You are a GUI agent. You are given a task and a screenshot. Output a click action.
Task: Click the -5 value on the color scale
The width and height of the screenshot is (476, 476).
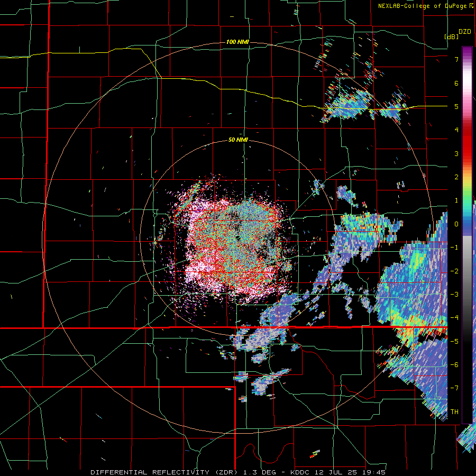coord(454,342)
